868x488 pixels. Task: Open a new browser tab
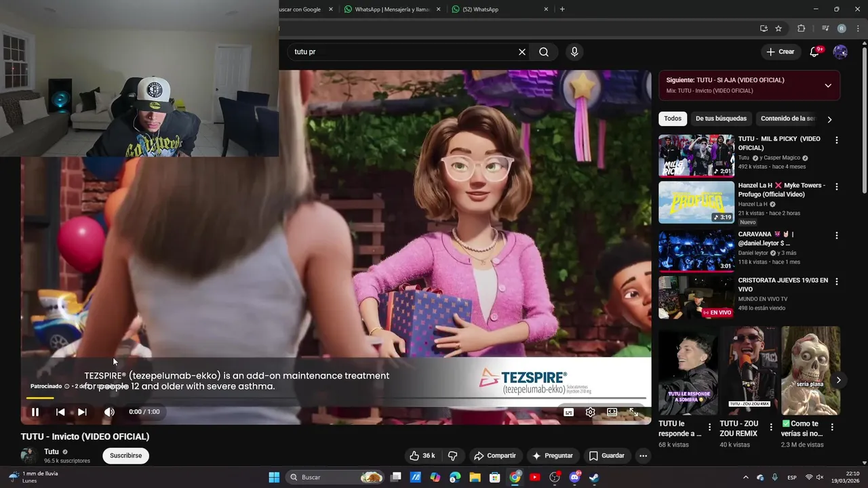[562, 9]
